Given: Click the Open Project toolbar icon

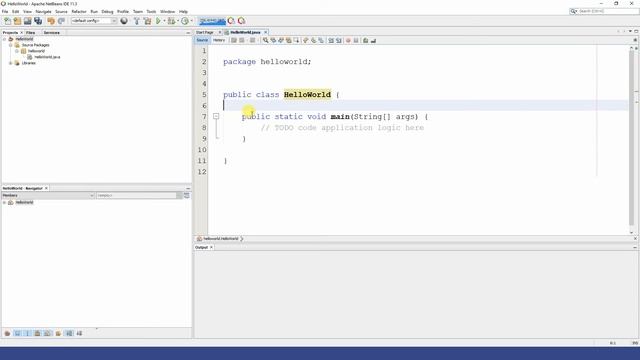Looking at the screenshot, I should 27,21.
